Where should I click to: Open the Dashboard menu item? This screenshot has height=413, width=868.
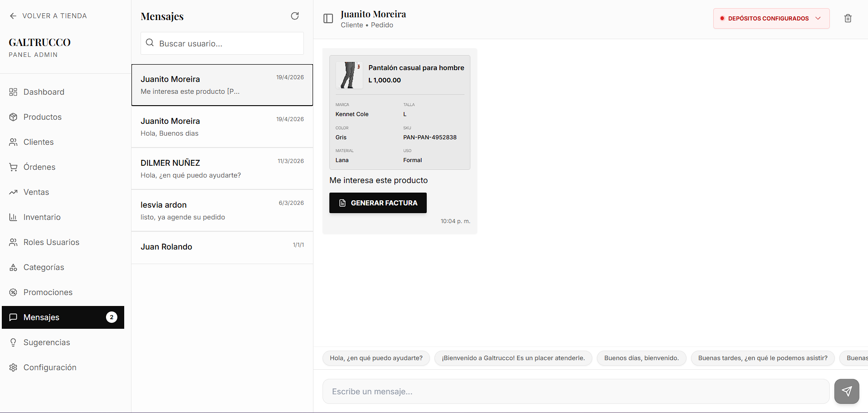coord(44,92)
